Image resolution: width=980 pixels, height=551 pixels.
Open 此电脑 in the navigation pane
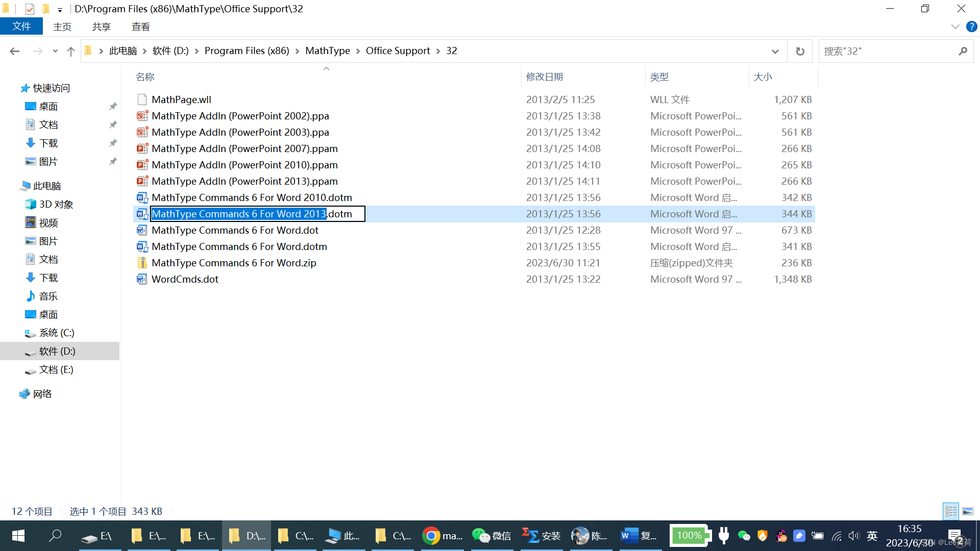point(46,186)
